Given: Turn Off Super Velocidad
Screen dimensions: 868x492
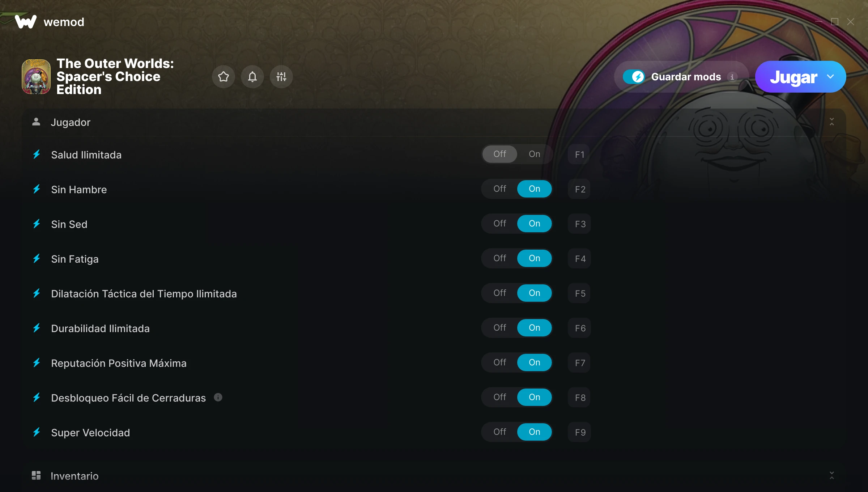Looking at the screenshot, I should pos(500,432).
